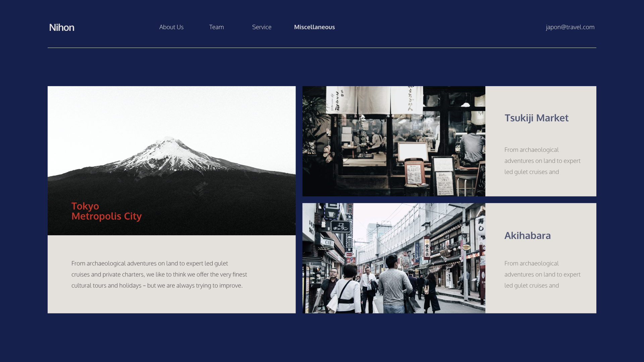
Task: Select the Tsukiji Market description text
Action: [x=542, y=161]
